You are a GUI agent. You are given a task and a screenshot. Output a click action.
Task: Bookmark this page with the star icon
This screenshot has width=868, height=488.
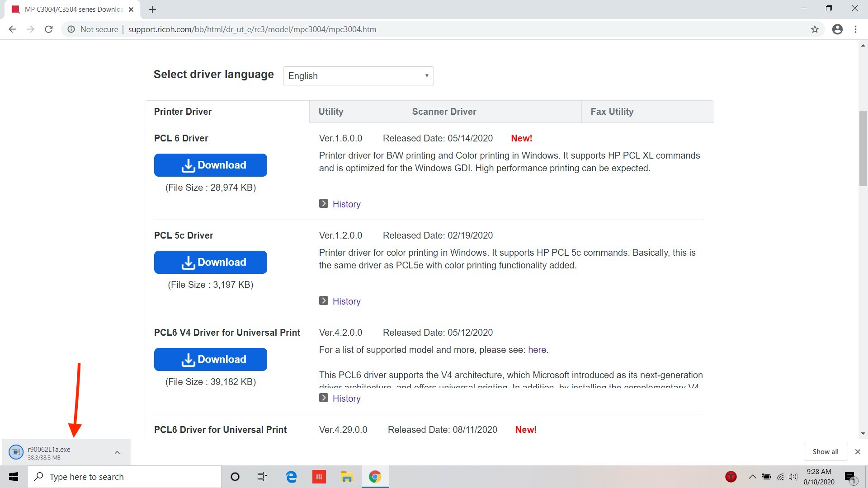(815, 29)
